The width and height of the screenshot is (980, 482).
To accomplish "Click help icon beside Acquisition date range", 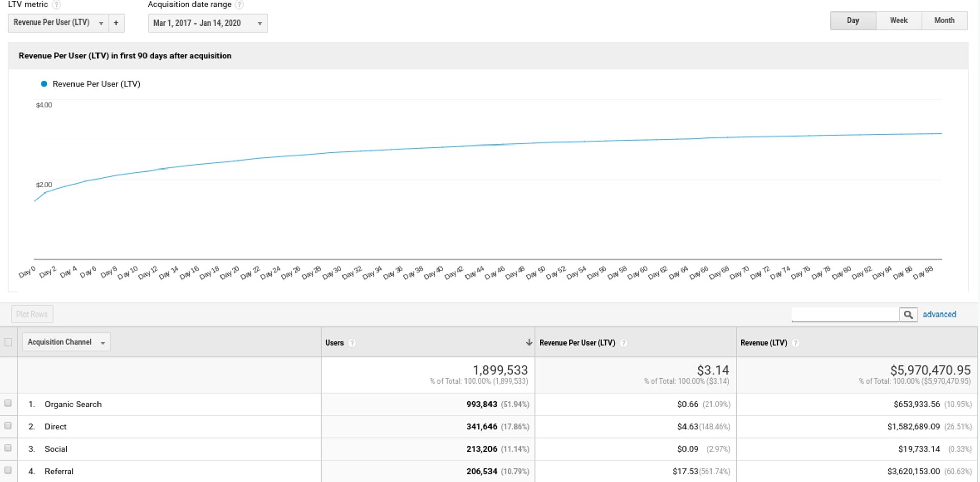I will [x=239, y=5].
